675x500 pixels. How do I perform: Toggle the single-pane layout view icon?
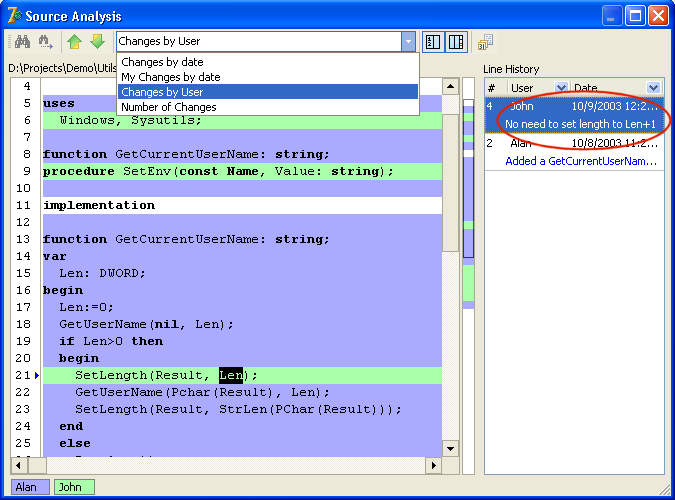click(x=433, y=41)
